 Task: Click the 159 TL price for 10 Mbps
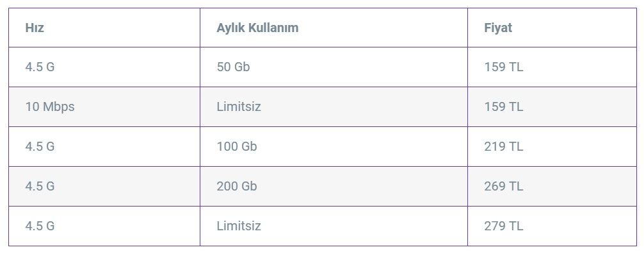tap(504, 106)
